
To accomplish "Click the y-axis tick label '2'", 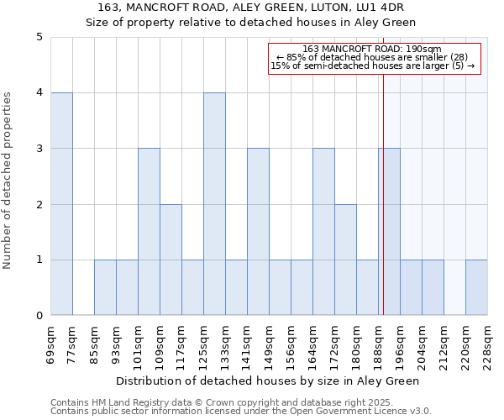I will [x=39, y=204].
